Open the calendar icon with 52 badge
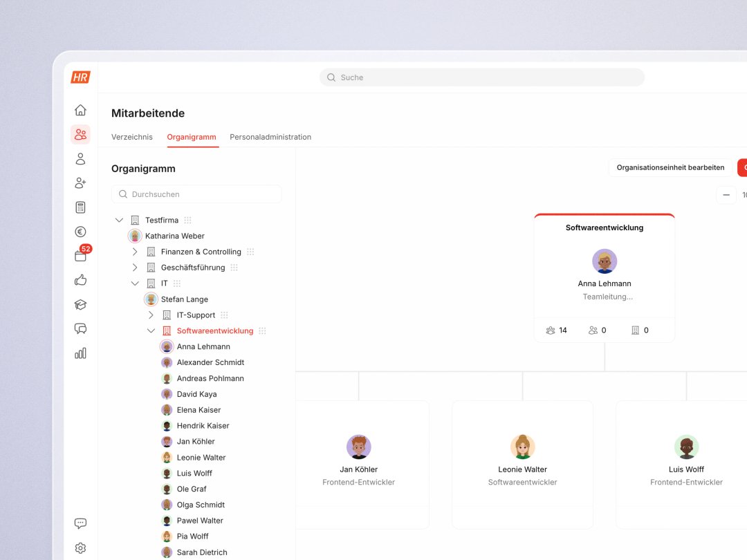 [x=80, y=256]
